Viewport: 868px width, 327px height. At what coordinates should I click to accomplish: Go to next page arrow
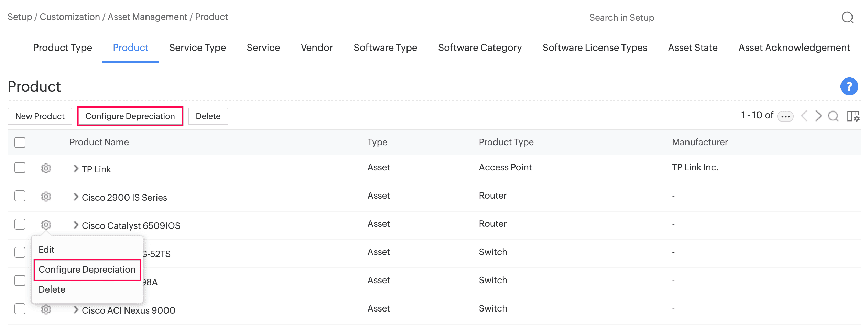[818, 116]
